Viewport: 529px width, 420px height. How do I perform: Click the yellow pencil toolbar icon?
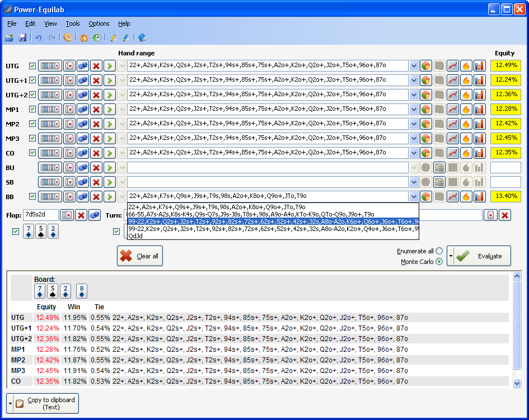[x=113, y=37]
